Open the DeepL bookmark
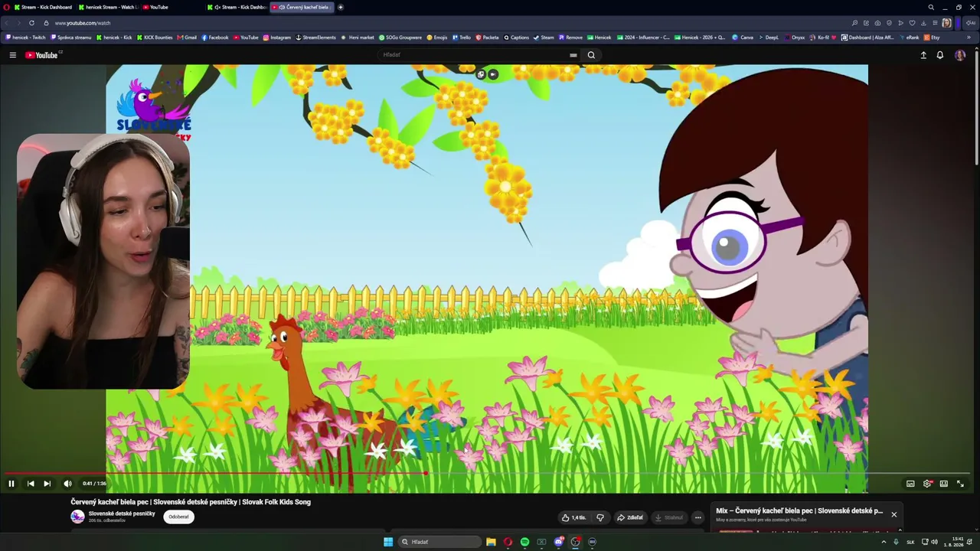980x551 pixels. tap(770, 37)
